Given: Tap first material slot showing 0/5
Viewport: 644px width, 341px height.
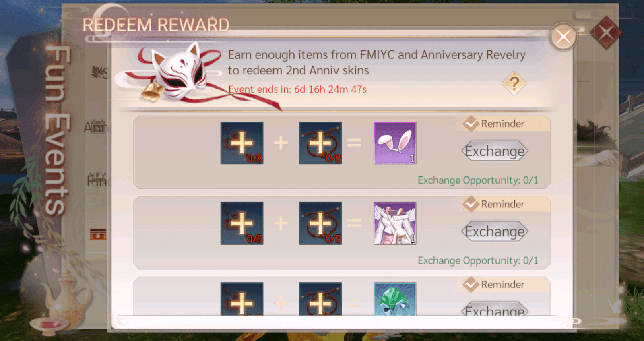Looking at the screenshot, I should coord(242,223).
